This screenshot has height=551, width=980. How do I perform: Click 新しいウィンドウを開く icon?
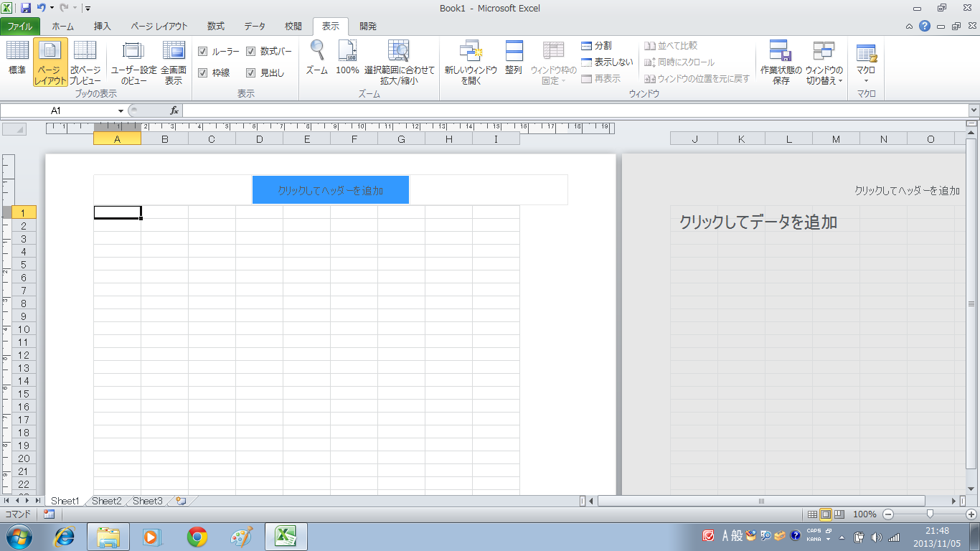(471, 62)
